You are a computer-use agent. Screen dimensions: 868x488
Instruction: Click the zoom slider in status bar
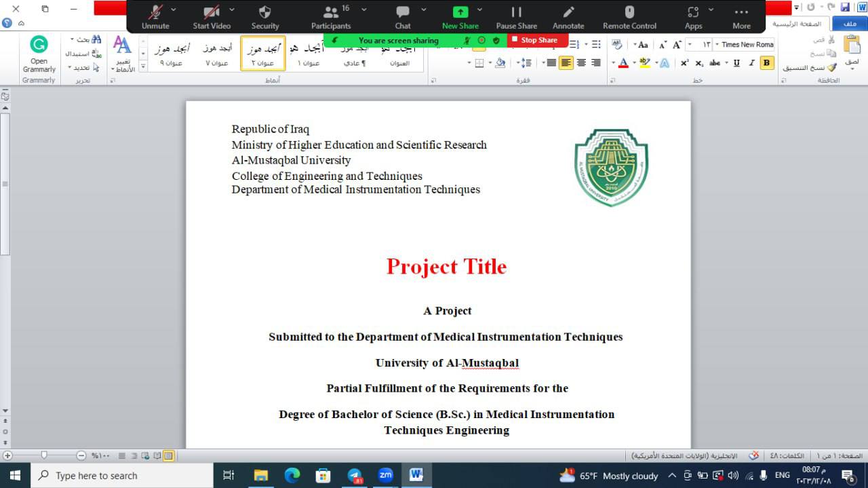[44, 455]
